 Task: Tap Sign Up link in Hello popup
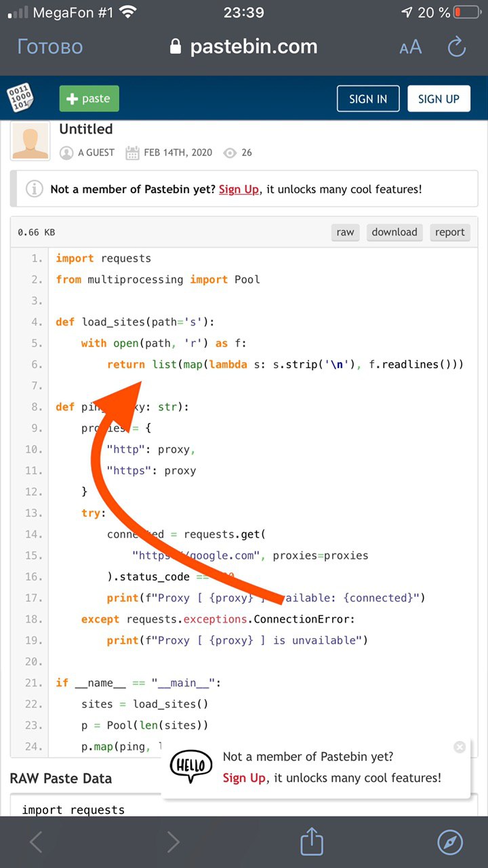pyautogui.click(x=244, y=778)
